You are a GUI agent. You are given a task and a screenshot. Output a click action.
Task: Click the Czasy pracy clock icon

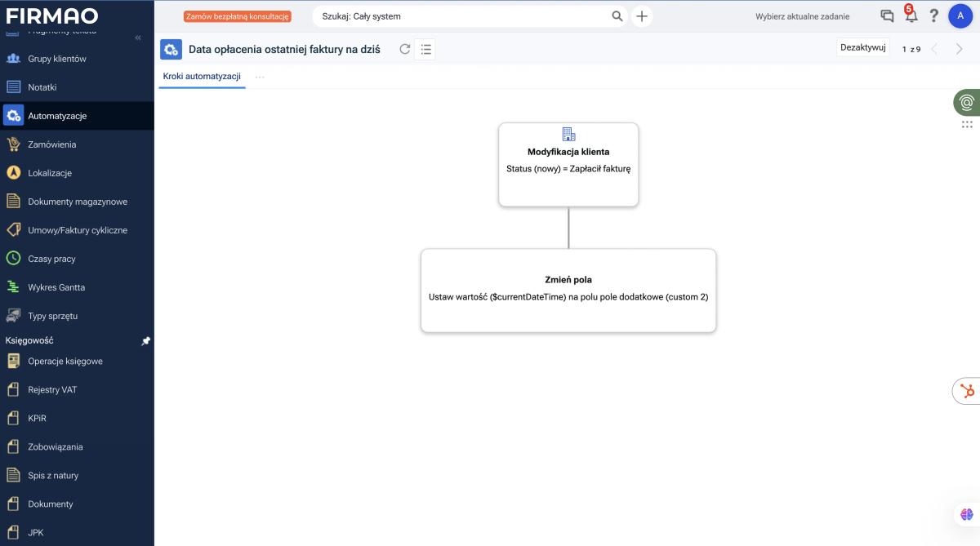(13, 259)
